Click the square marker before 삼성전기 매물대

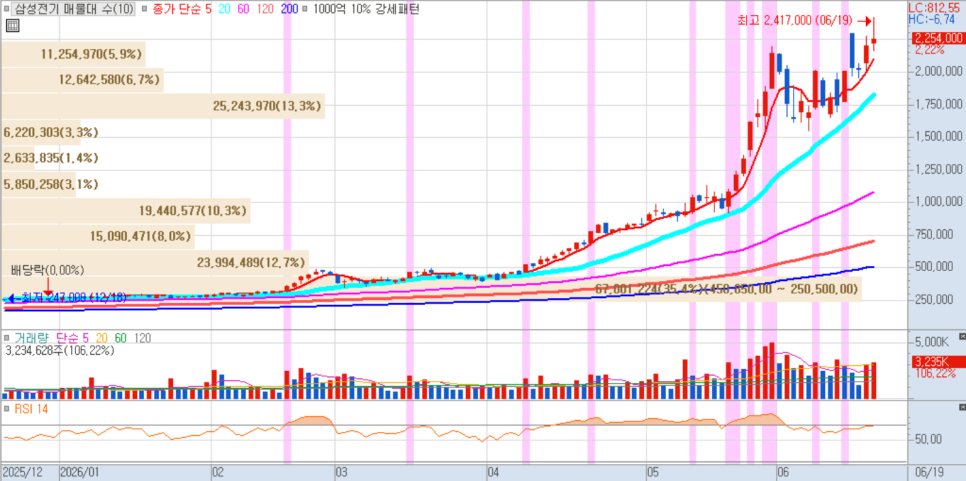coord(5,9)
